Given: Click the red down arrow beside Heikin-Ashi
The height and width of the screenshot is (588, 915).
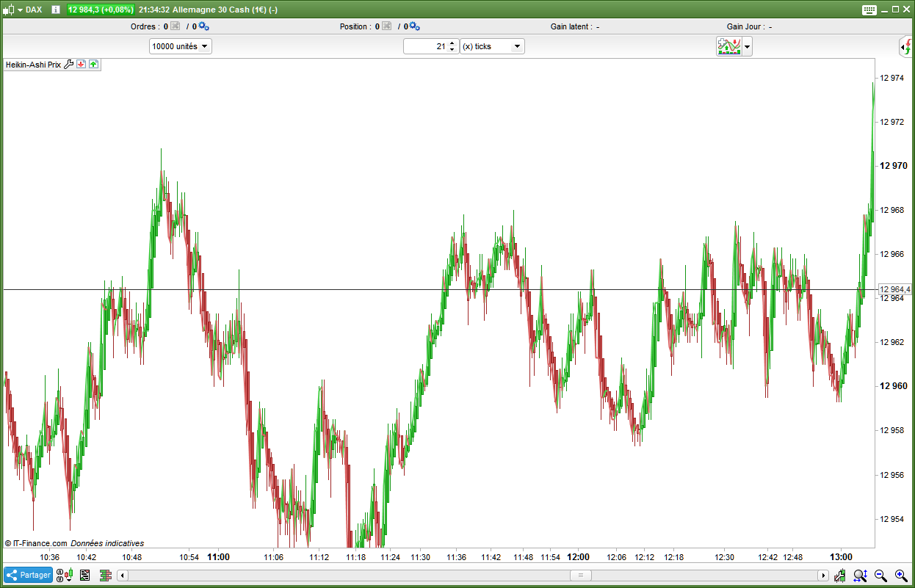Looking at the screenshot, I should click(x=82, y=65).
